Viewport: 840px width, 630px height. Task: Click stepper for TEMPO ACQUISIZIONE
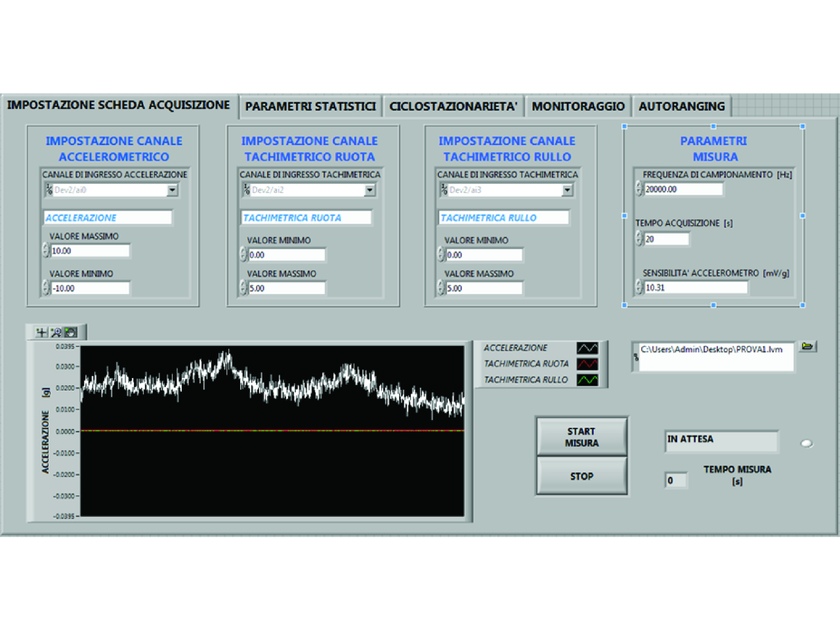tap(639, 239)
